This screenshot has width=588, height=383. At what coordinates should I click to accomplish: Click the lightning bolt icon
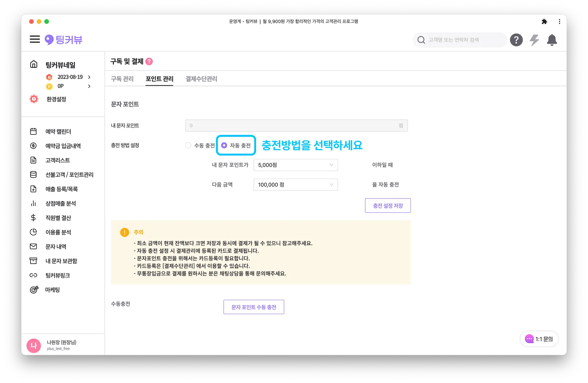[534, 40]
